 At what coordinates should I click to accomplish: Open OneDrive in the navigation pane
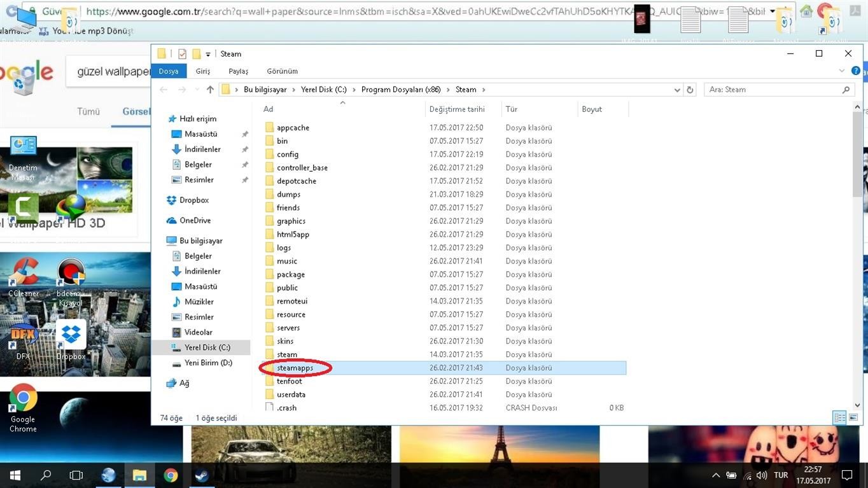[x=188, y=220]
